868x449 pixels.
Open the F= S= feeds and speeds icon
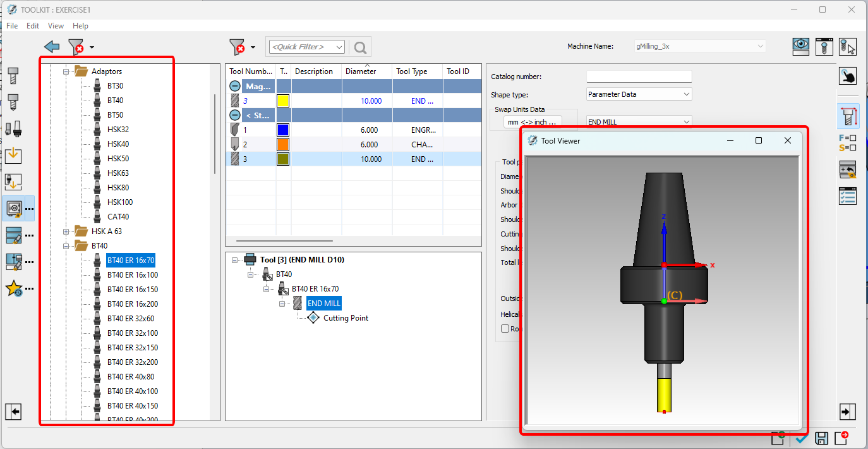coord(847,143)
